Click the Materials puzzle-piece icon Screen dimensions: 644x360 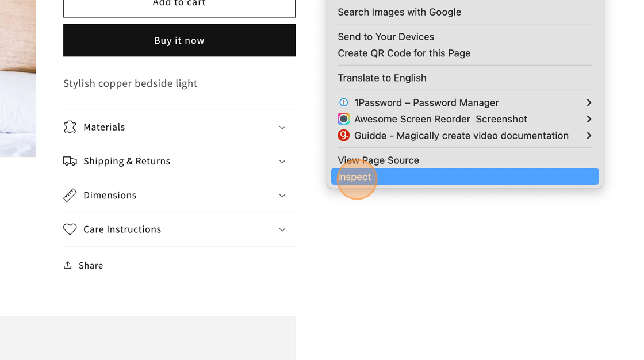[x=70, y=127]
